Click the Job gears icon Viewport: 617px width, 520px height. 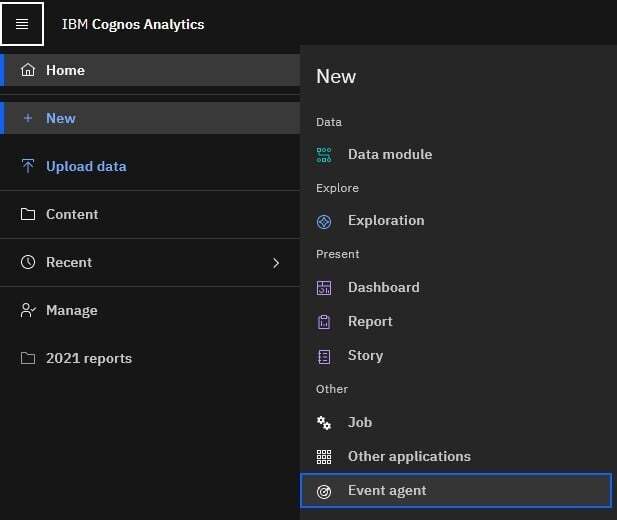(x=324, y=423)
